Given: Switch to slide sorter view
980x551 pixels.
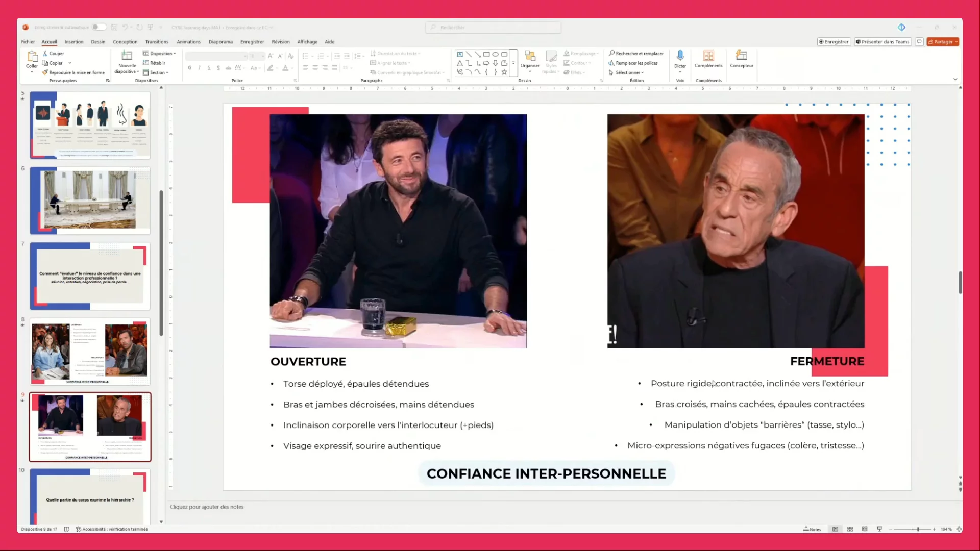Looking at the screenshot, I should 850,529.
